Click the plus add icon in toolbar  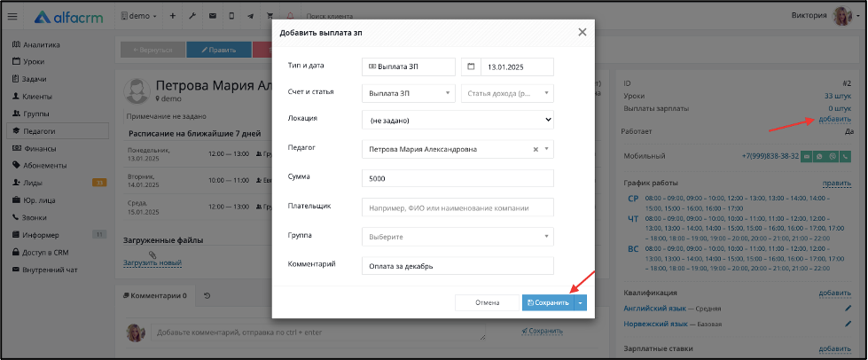click(172, 16)
